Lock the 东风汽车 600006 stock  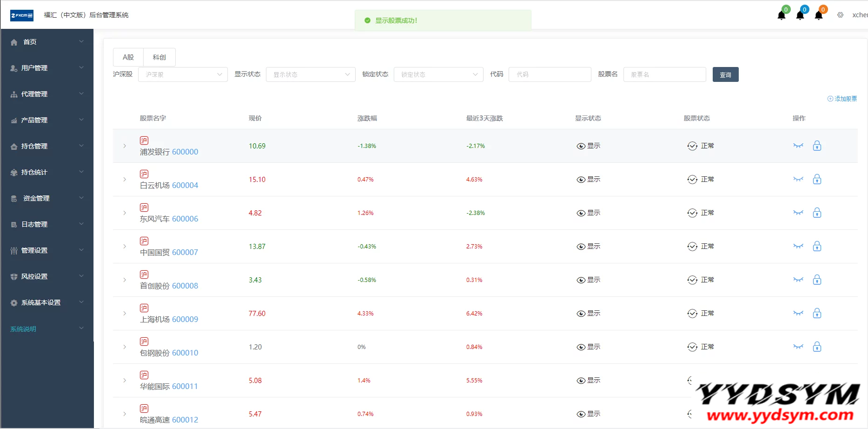pos(817,213)
